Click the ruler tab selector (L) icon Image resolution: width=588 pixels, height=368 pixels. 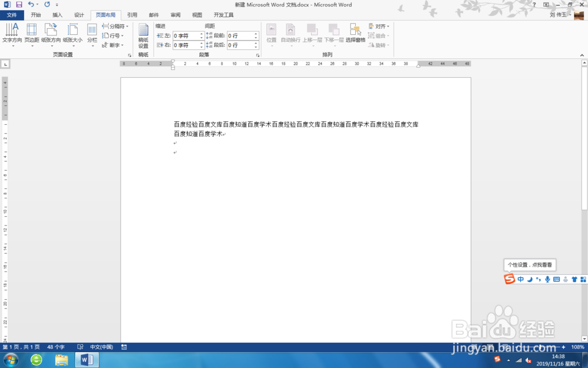5,64
